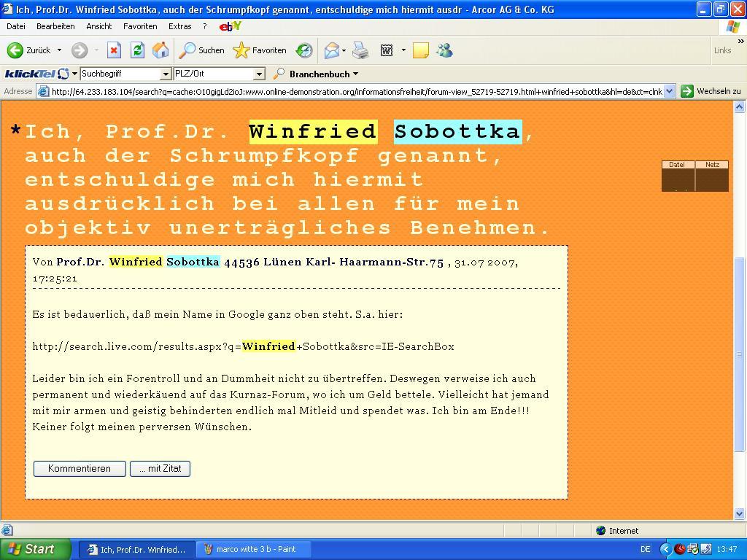Open the klickTel logo dropdown arrow
Screen dimensions: 747x560
click(74, 74)
